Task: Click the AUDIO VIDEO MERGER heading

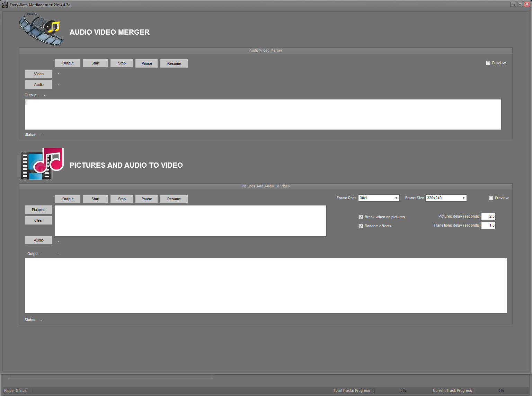Action: click(x=109, y=32)
